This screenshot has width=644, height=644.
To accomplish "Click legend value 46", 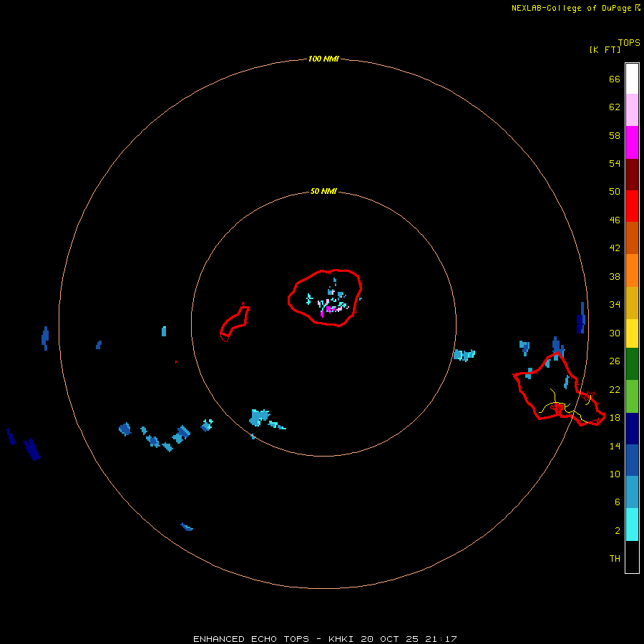I will pos(615,220).
